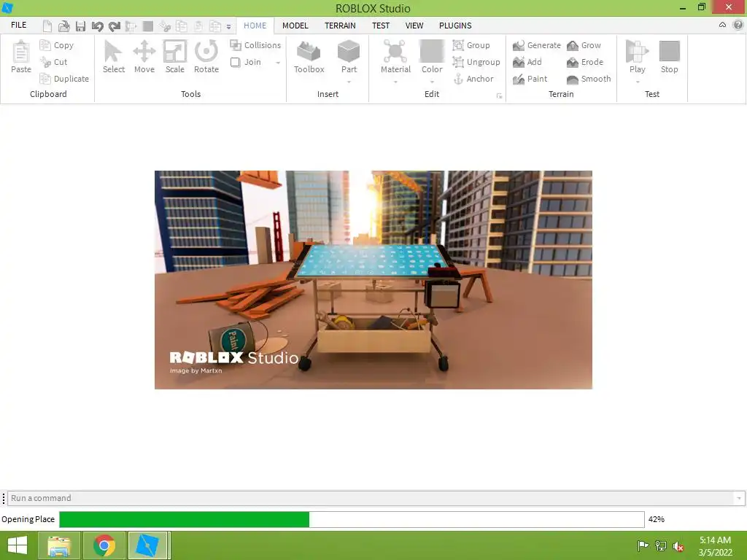Switch to the TEST tab

point(381,26)
